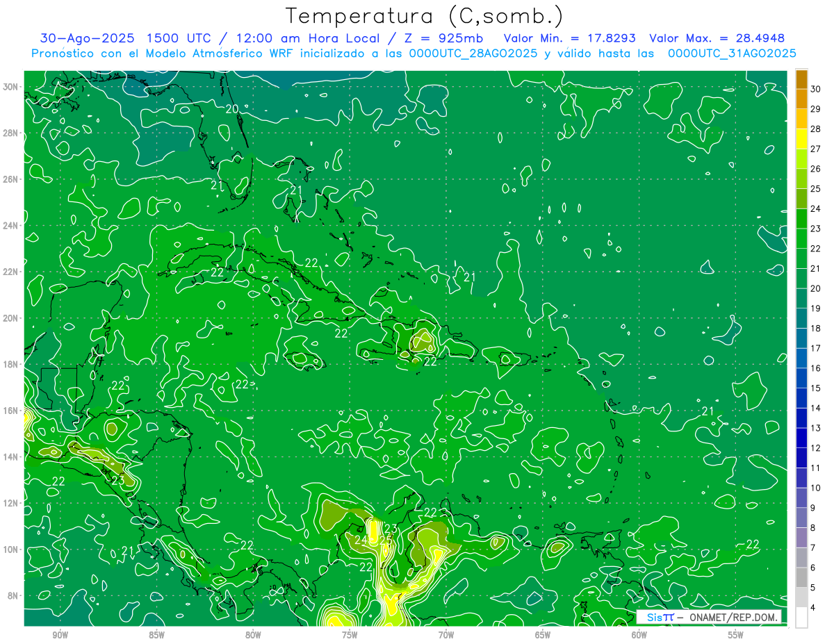Click the "18" colorbar scale label

coord(816,328)
